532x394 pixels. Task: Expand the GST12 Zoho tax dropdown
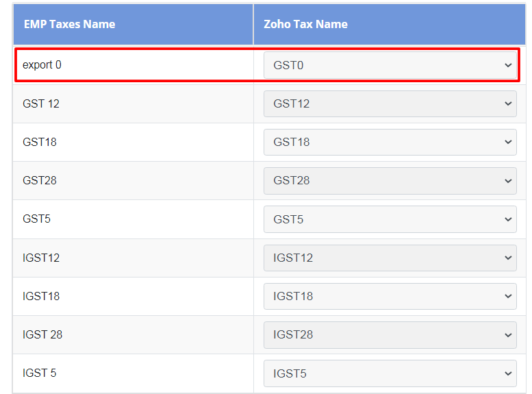click(x=390, y=103)
